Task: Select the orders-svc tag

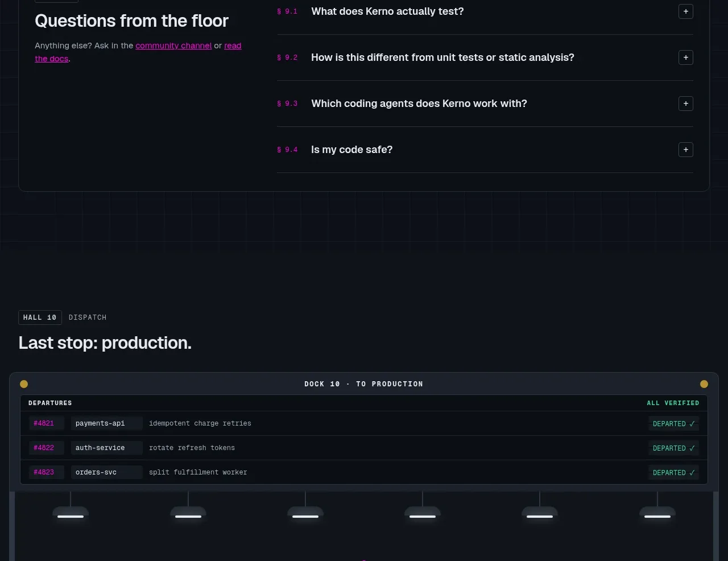Action: [x=106, y=472]
